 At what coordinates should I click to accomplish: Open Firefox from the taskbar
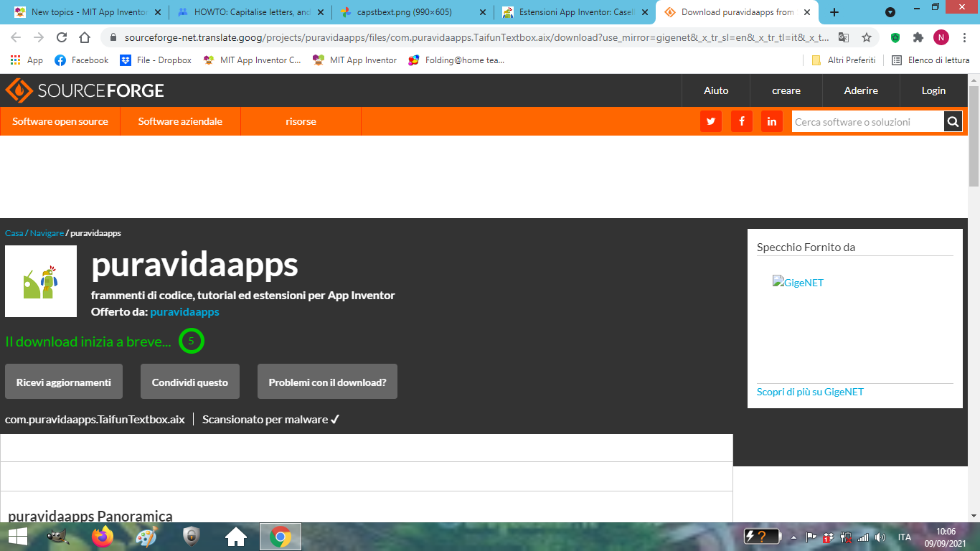tap(103, 536)
